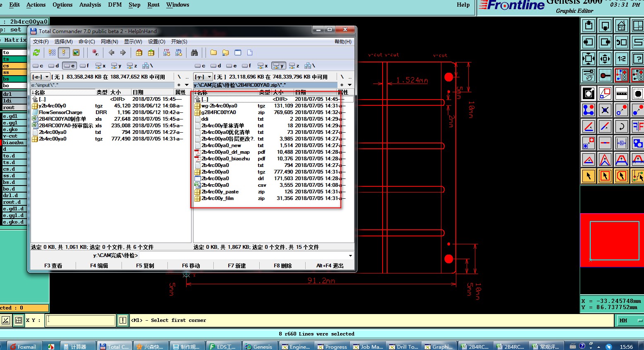Click the 1:2 zoom scale icon
The image size is (644, 350).
click(621, 59)
